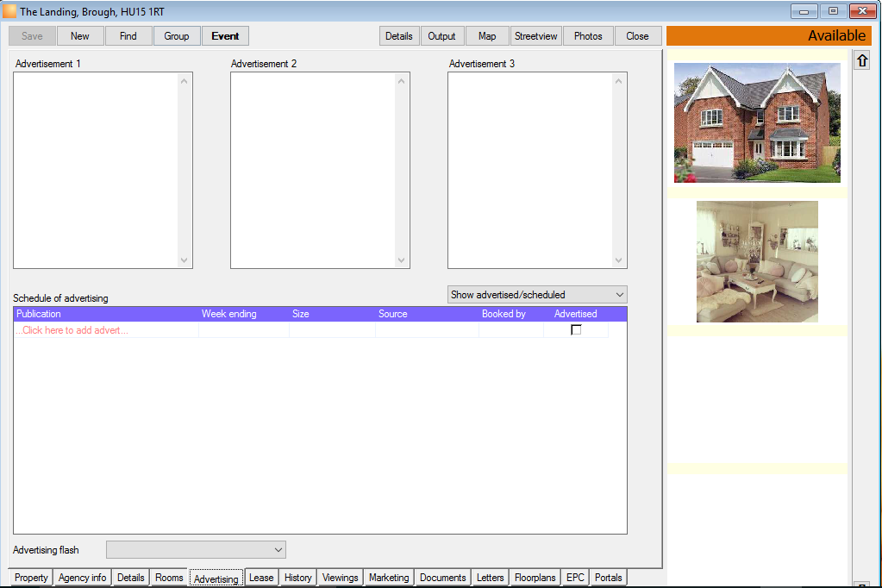This screenshot has width=882, height=588.
Task: Open the Portals tab
Action: click(609, 578)
